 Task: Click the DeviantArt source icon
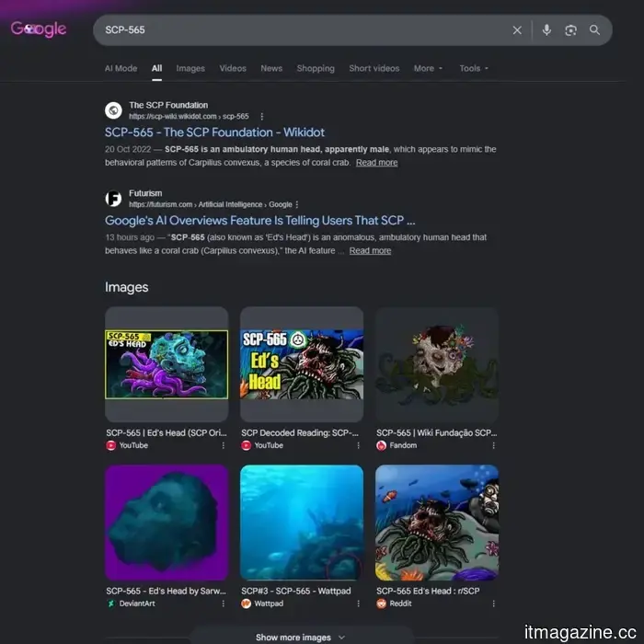(111, 604)
